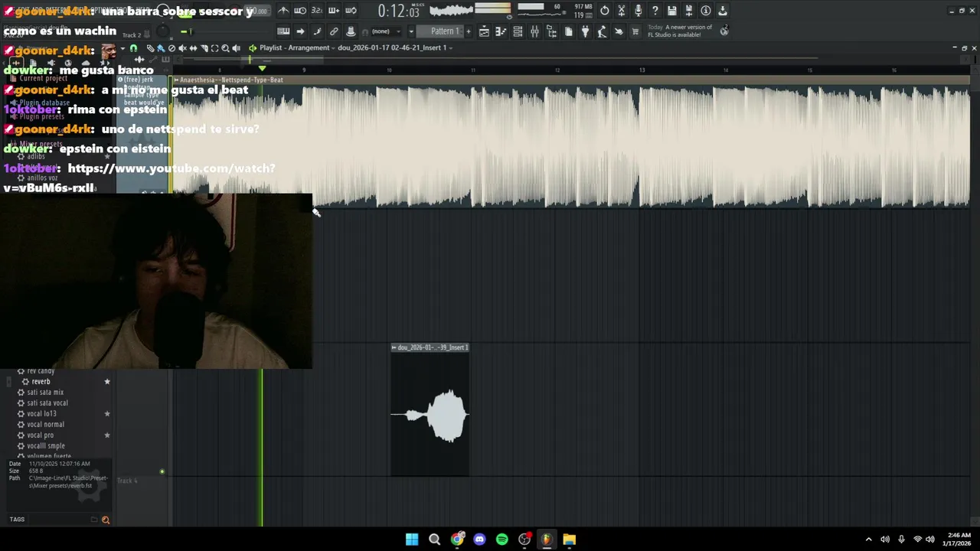This screenshot has height=551, width=980.
Task: Toggle the metronome icon
Action: tap(283, 11)
